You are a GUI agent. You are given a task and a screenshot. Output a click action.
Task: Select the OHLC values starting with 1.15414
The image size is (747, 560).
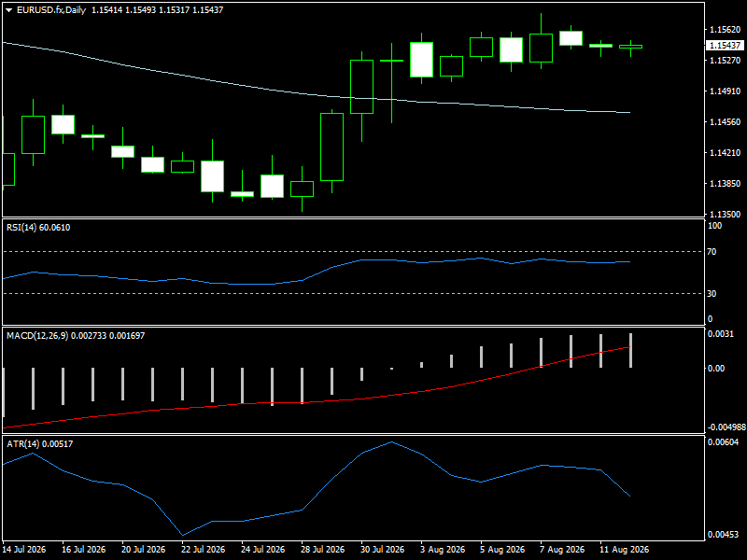tap(157, 10)
